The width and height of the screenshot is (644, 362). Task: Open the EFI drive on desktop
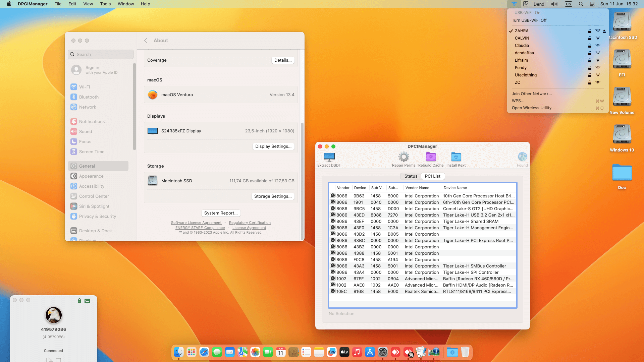click(x=622, y=63)
